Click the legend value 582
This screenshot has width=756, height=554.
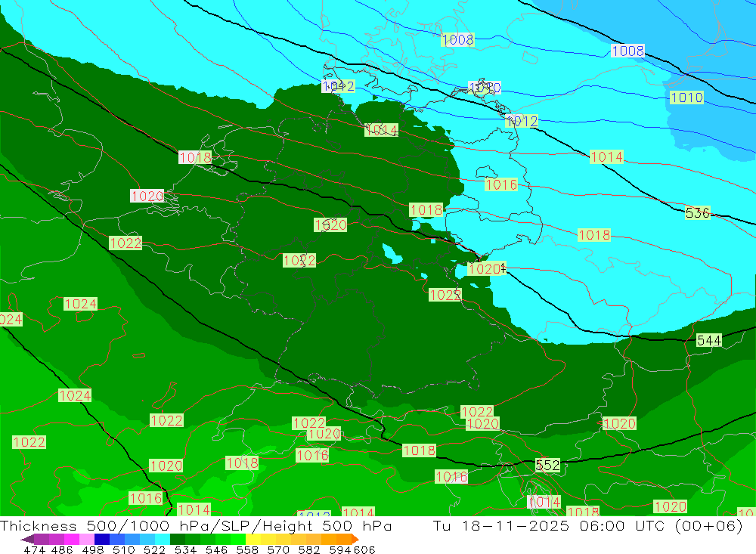pos(308,550)
